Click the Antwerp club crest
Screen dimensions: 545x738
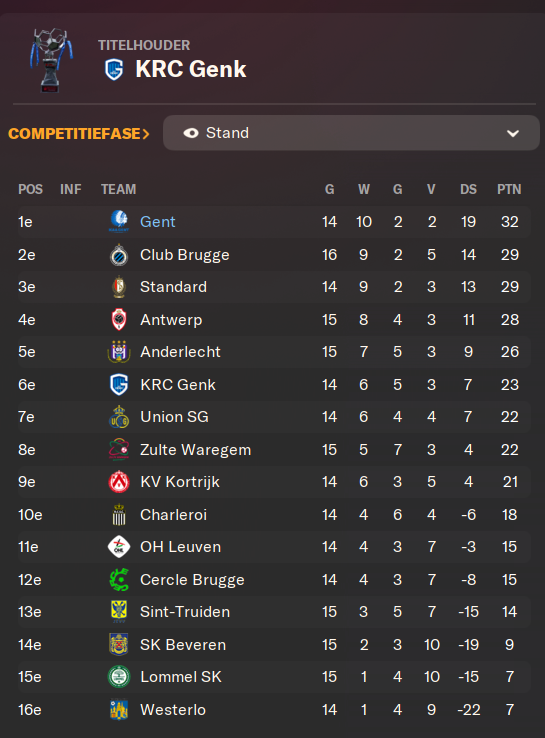point(119,320)
